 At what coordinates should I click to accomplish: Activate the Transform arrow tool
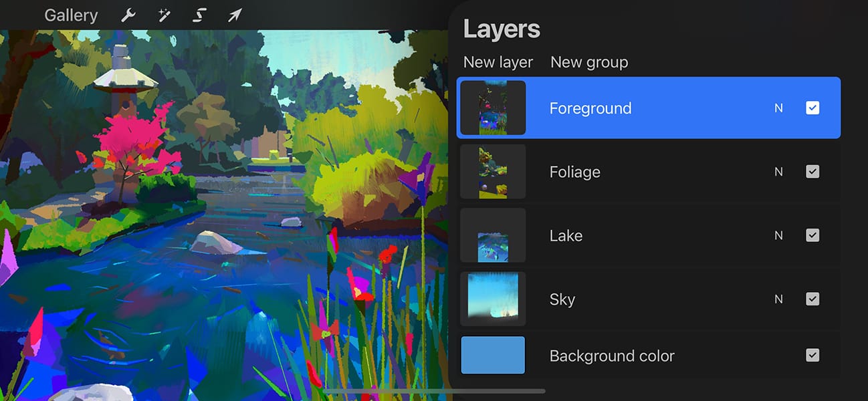(x=234, y=15)
